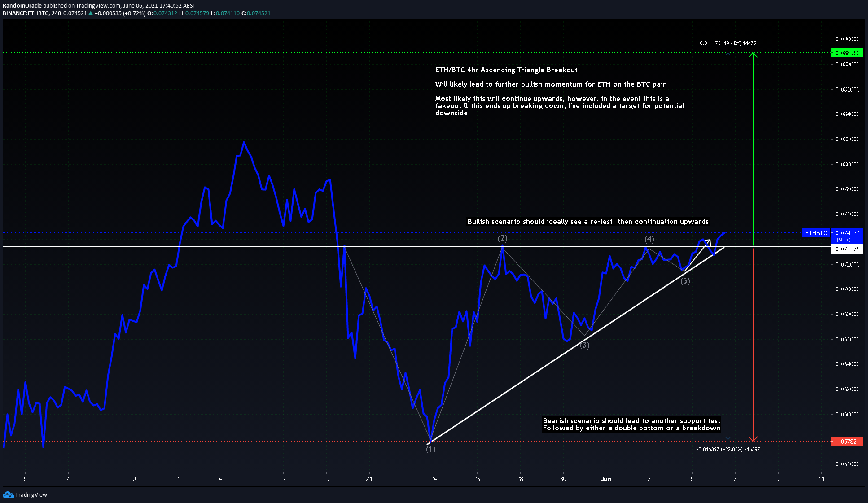Click the BINANCE:ETHBTC, 240 symbol label

click(32, 13)
